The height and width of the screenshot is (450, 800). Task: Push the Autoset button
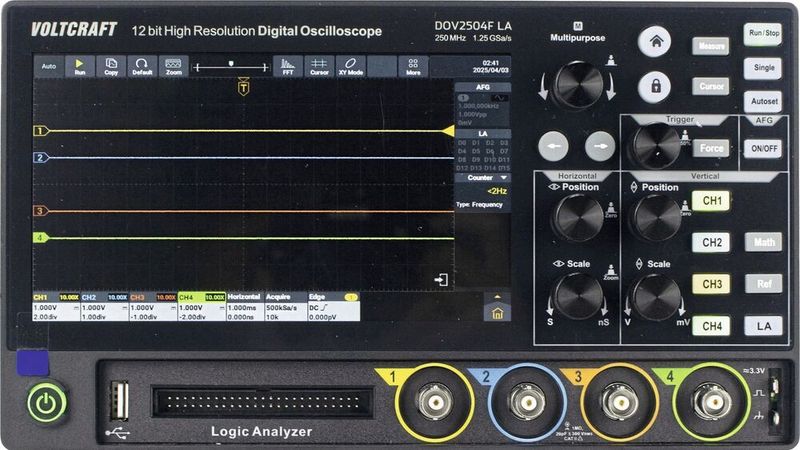763,102
